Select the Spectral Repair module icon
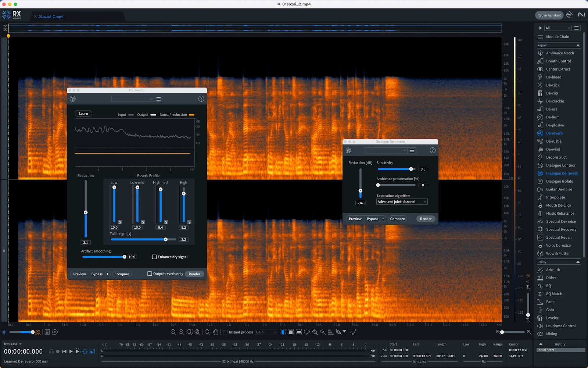This screenshot has width=588, height=368. pos(540,237)
